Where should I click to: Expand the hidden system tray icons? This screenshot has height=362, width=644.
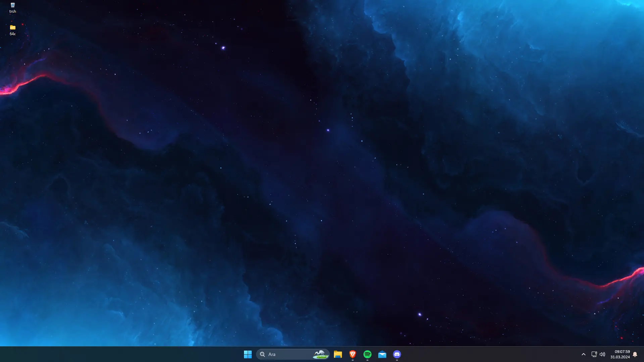click(x=583, y=354)
